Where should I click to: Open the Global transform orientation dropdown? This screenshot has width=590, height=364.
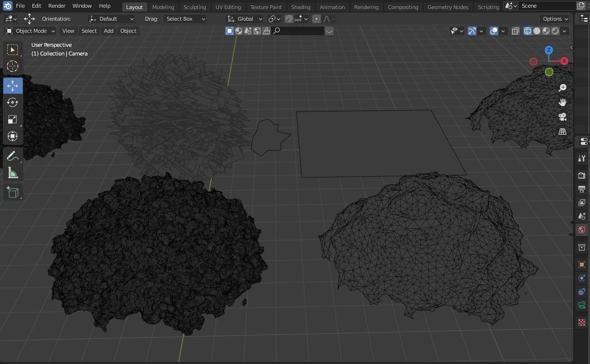coord(245,19)
